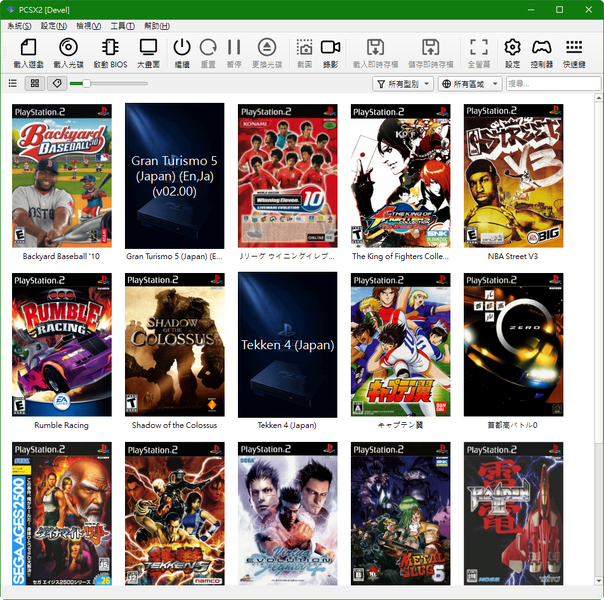Select The King of Fighters Collection cover
The image size is (604, 600).
pos(401,176)
